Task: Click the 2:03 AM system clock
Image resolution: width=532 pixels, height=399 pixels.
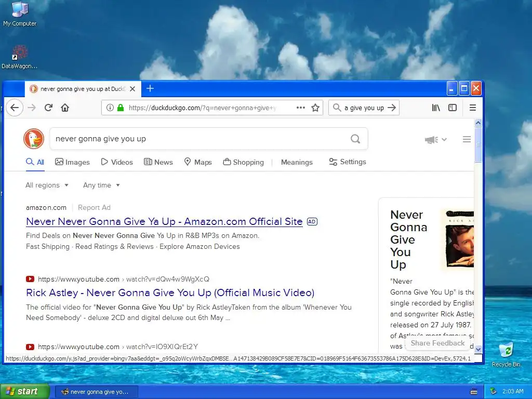Action: [x=513, y=392]
